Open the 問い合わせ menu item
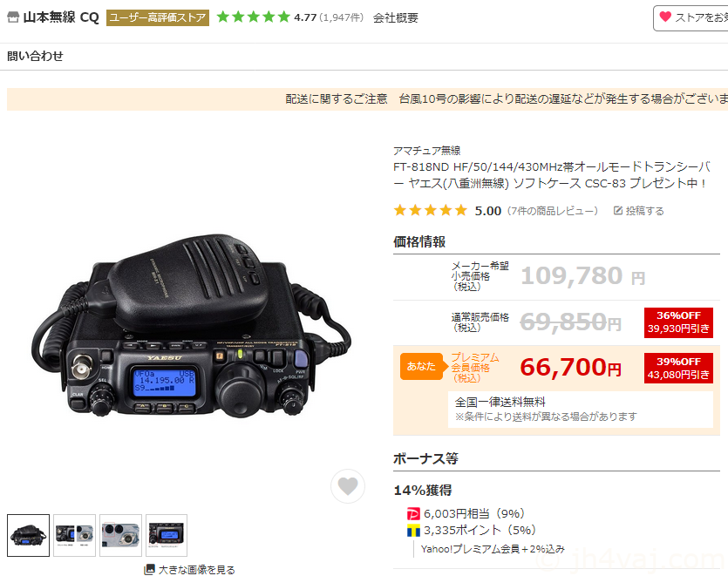728x576 pixels. point(35,56)
